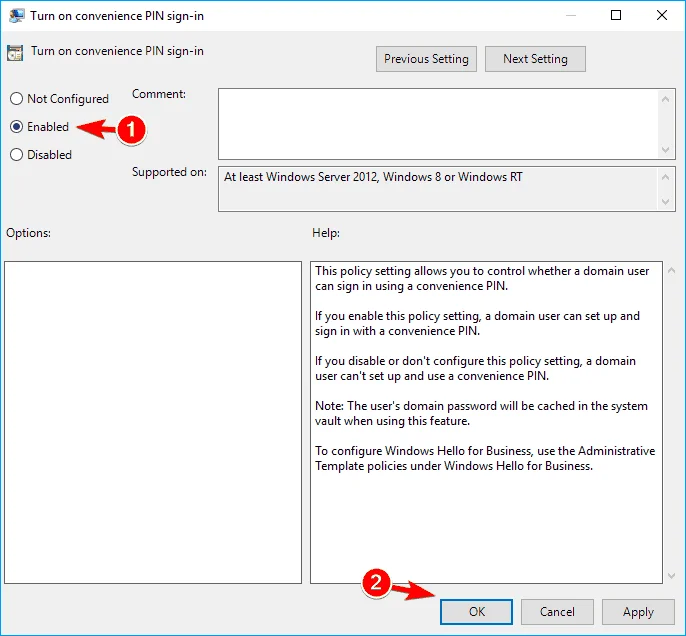Image resolution: width=686 pixels, height=636 pixels.
Task: Close the dialog with the X button
Action: click(662, 15)
